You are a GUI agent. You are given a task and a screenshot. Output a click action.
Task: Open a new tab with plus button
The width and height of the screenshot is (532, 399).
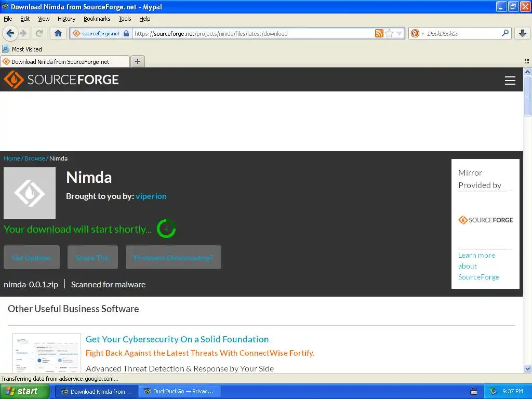click(x=137, y=61)
